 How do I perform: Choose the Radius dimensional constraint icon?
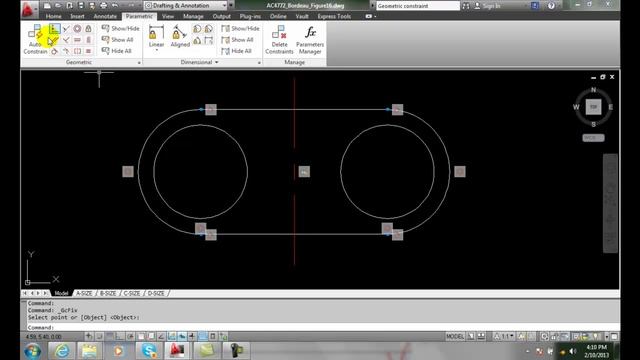(x=197, y=29)
